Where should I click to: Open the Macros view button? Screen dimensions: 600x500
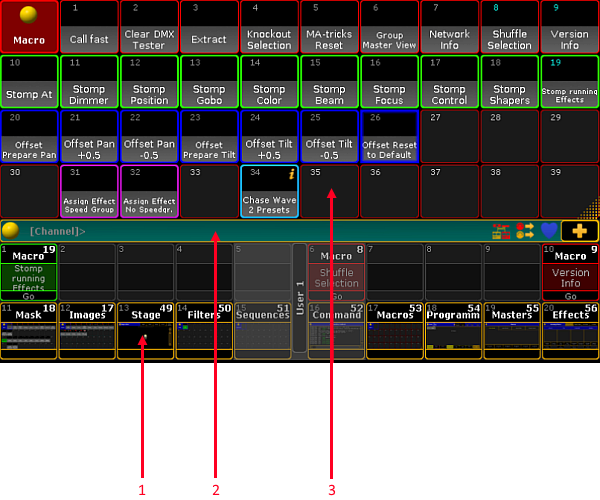click(x=395, y=331)
